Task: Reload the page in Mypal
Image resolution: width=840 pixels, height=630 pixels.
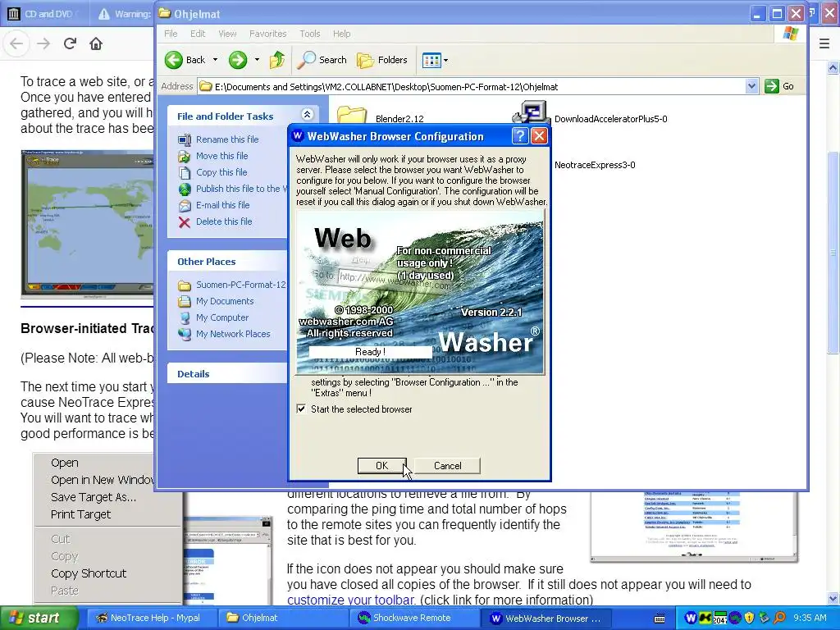Action: 70,43
